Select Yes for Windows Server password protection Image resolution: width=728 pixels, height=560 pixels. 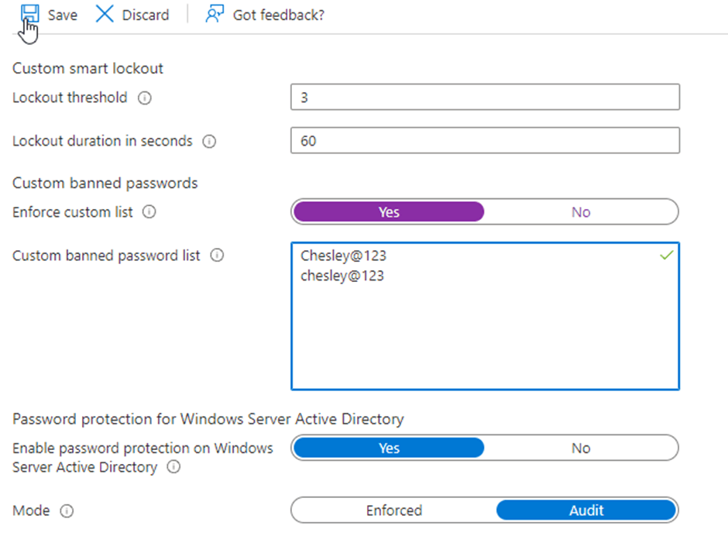pyautogui.click(x=389, y=448)
